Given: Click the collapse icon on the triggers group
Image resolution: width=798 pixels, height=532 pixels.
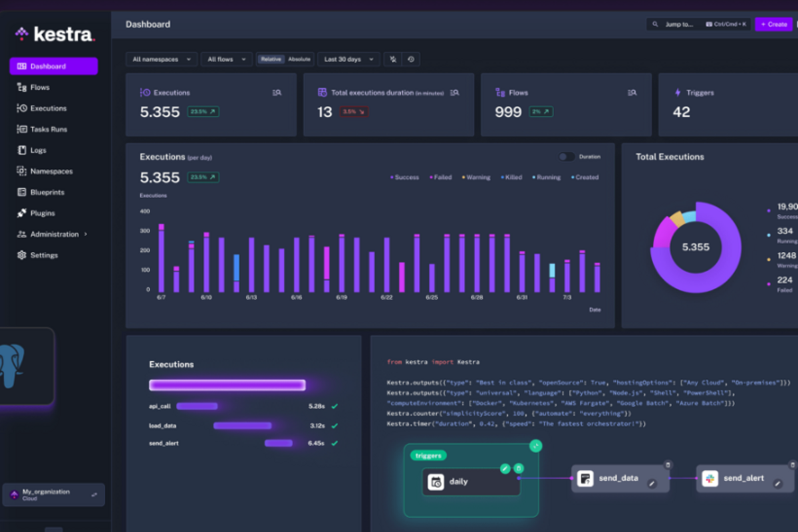Looking at the screenshot, I should (535, 446).
